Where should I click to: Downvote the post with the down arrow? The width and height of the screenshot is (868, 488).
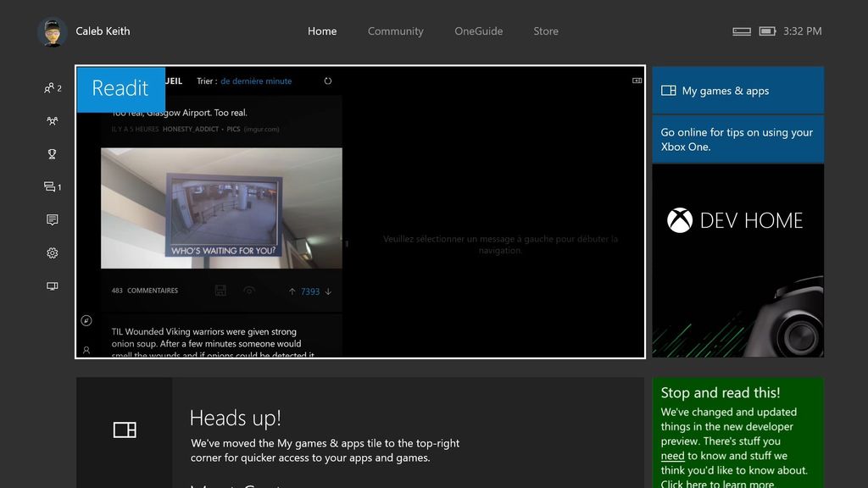coord(330,291)
